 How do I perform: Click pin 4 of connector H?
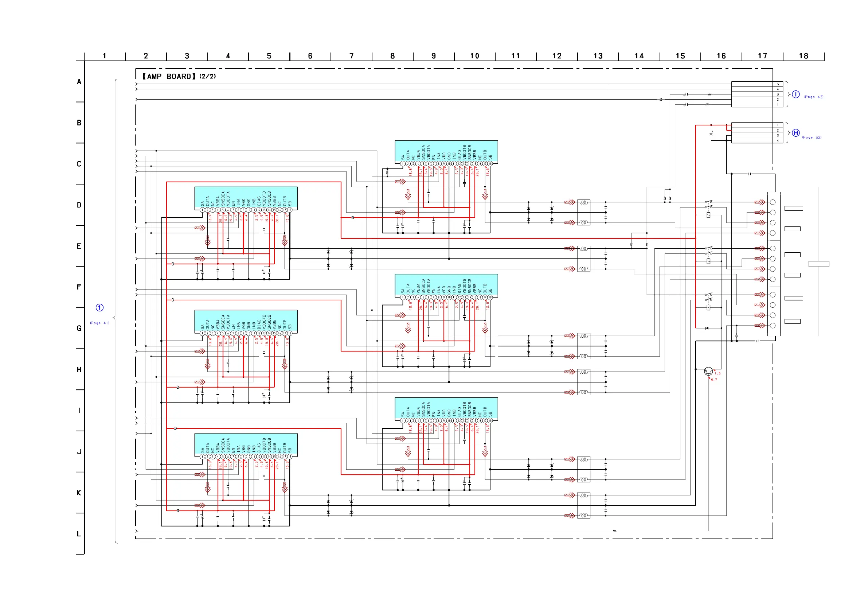pyautogui.click(x=778, y=141)
